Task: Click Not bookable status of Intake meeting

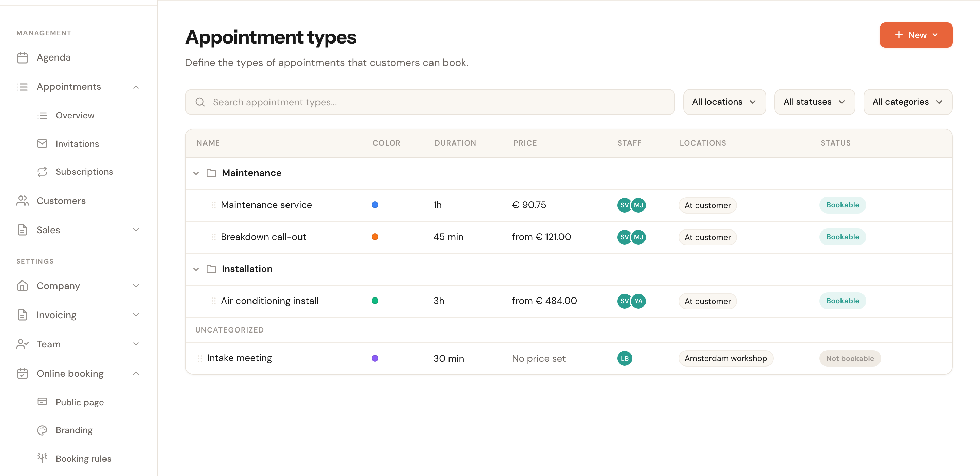Action: pos(850,358)
